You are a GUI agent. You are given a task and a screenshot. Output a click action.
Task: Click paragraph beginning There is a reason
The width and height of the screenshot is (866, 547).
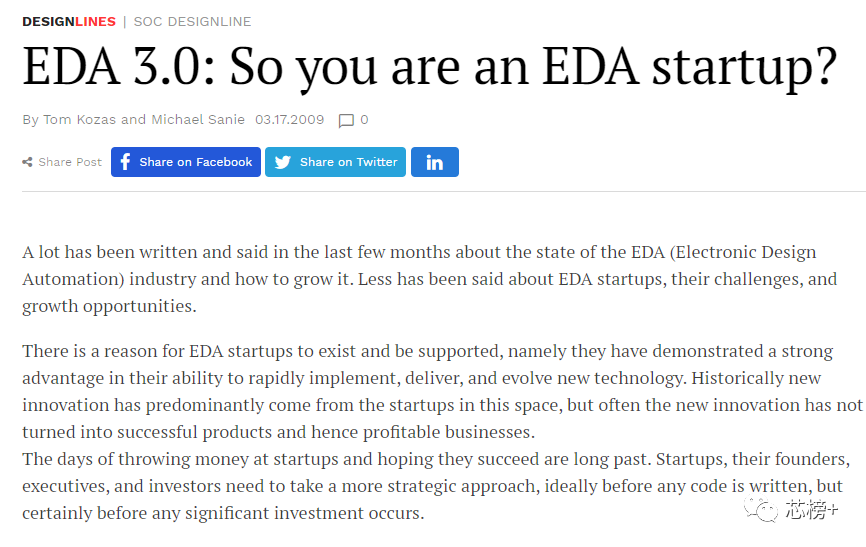(442, 391)
